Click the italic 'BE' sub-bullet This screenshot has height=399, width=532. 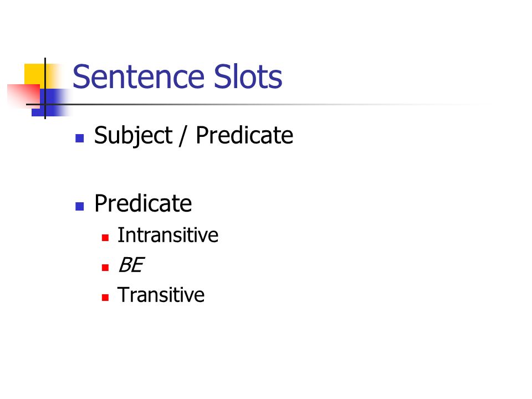coord(131,265)
